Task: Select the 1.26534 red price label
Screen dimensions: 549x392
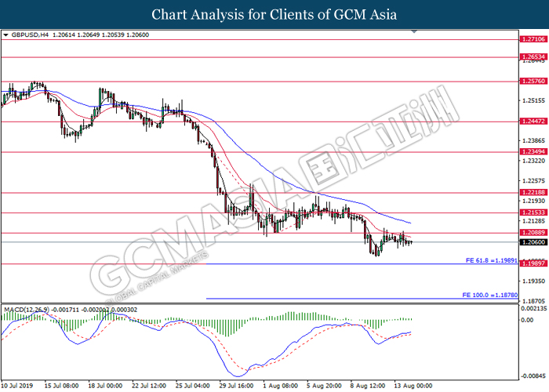Action: (533, 56)
